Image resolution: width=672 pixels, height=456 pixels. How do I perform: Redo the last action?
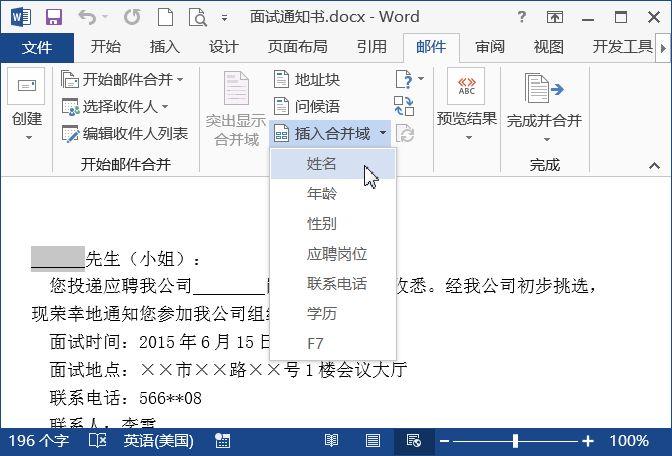point(132,17)
